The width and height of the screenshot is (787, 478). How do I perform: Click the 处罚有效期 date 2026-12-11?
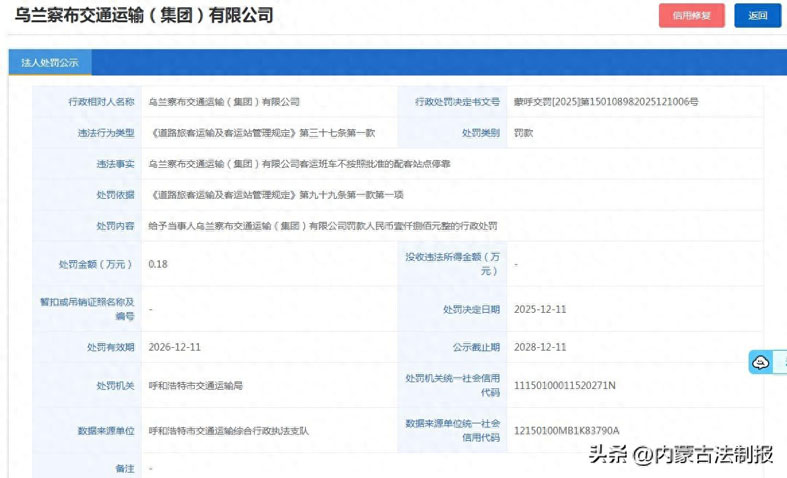click(x=174, y=347)
